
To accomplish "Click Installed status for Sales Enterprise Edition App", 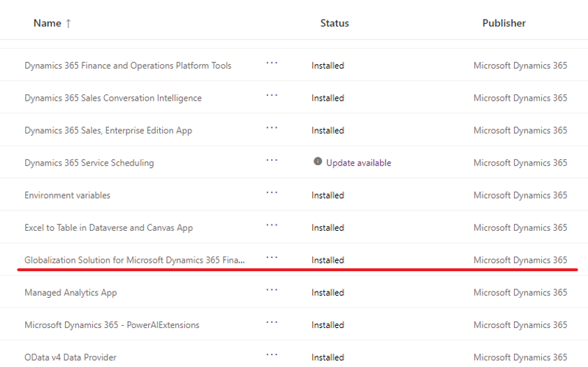I will click(x=328, y=131).
